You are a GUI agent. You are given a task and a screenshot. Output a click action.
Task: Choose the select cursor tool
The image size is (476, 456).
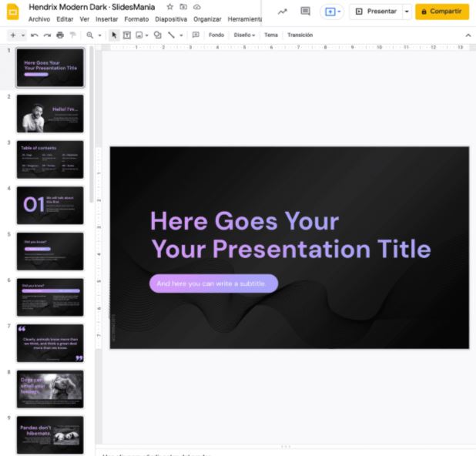click(x=114, y=35)
